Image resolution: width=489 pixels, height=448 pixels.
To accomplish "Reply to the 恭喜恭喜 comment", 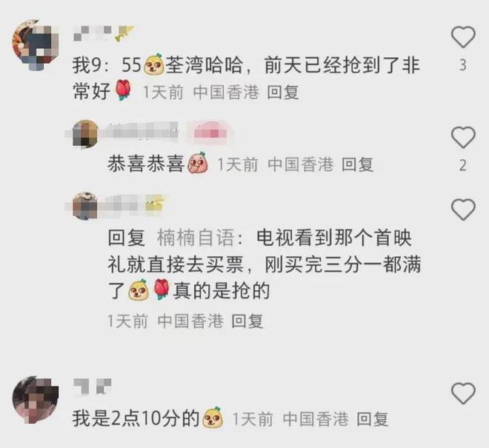I will 357,164.
